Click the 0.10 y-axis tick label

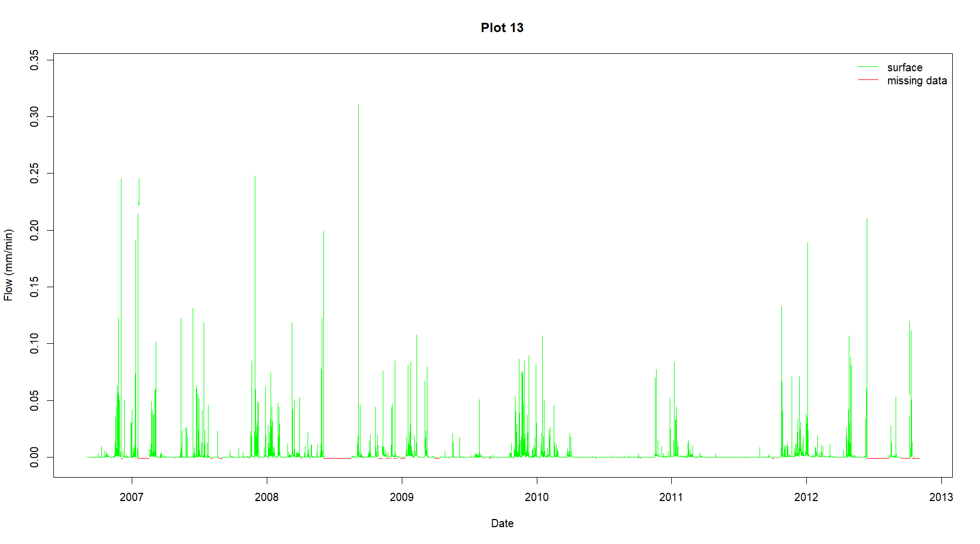pyautogui.click(x=34, y=344)
